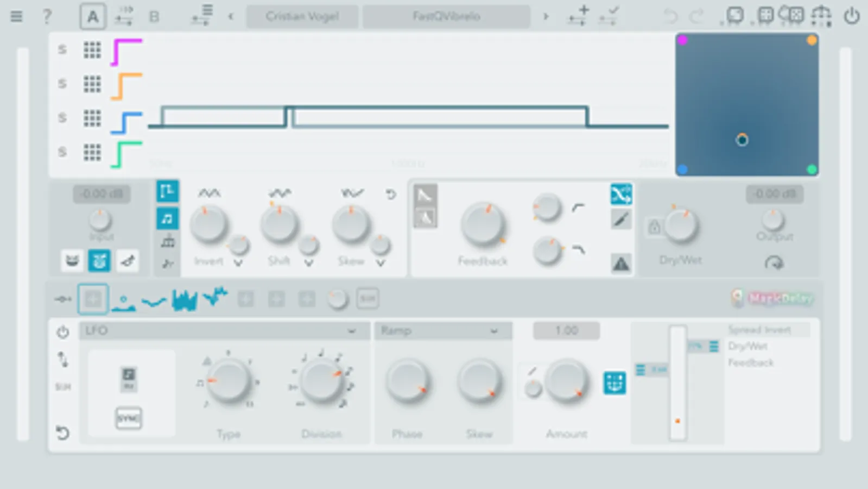This screenshot has width=868, height=489.
Task: Click the add preset plus icon
Action: tap(578, 16)
